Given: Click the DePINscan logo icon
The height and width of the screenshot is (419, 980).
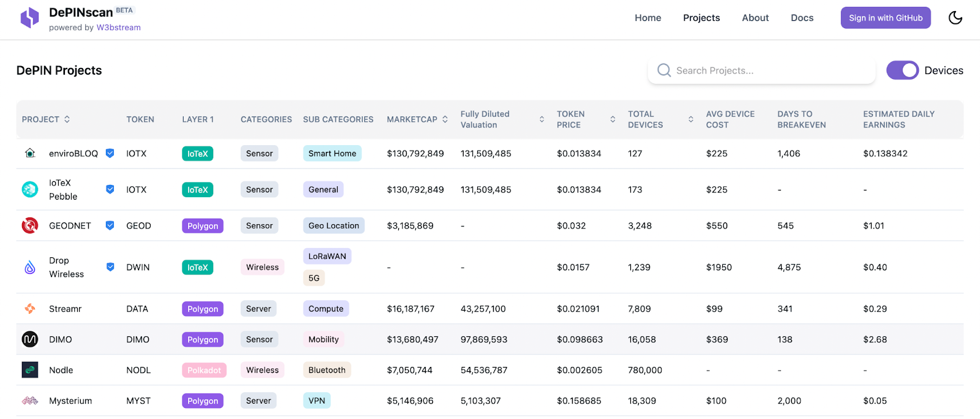Looking at the screenshot, I should 29,18.
